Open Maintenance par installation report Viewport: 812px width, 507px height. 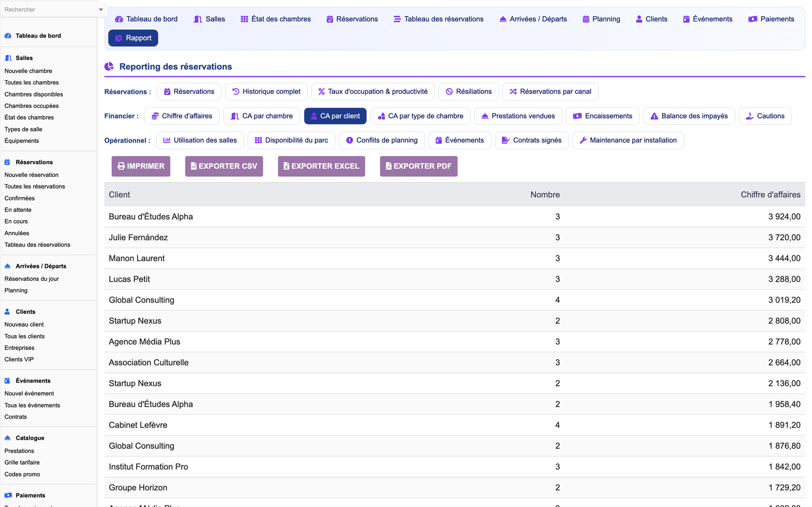(628, 140)
